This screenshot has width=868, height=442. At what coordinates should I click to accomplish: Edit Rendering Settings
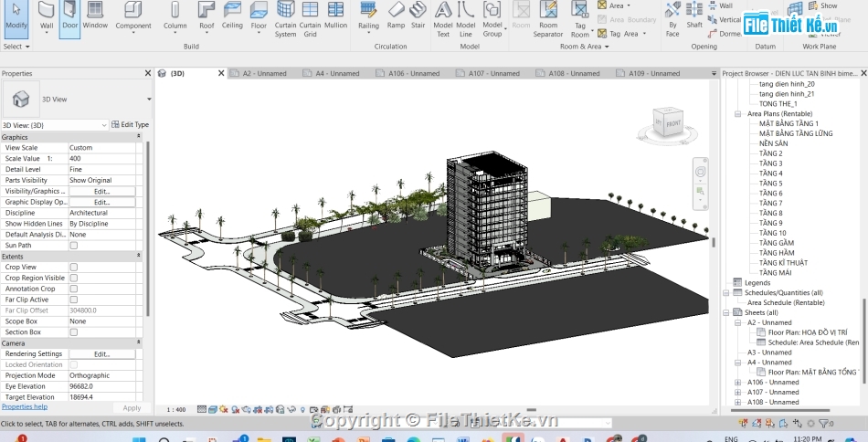click(101, 354)
